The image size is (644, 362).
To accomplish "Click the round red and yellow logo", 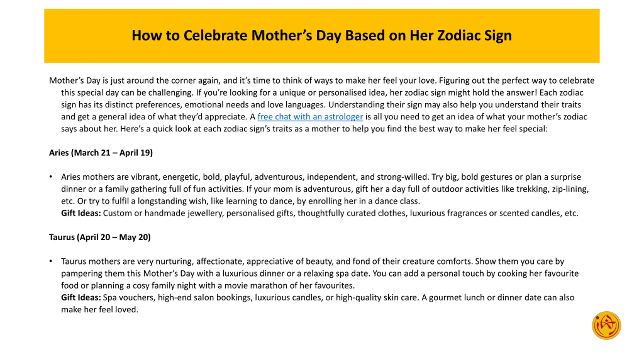I will coord(606,326).
